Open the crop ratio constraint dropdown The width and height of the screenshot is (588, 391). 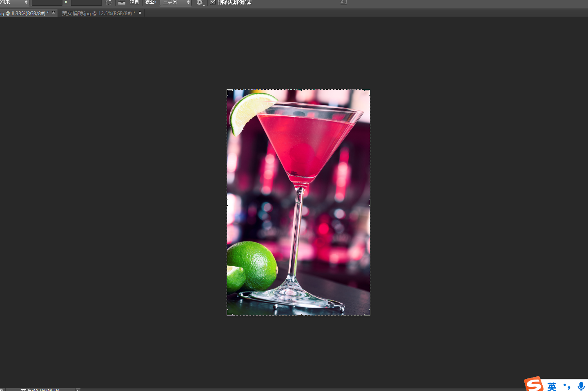tap(14, 2)
